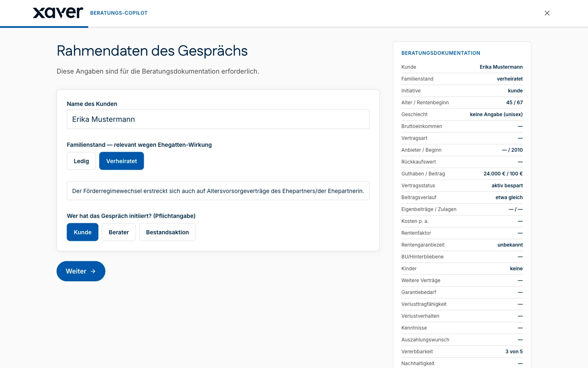Click the Garantiebedarf row label
Screen dimensions: 588x368
click(419, 292)
